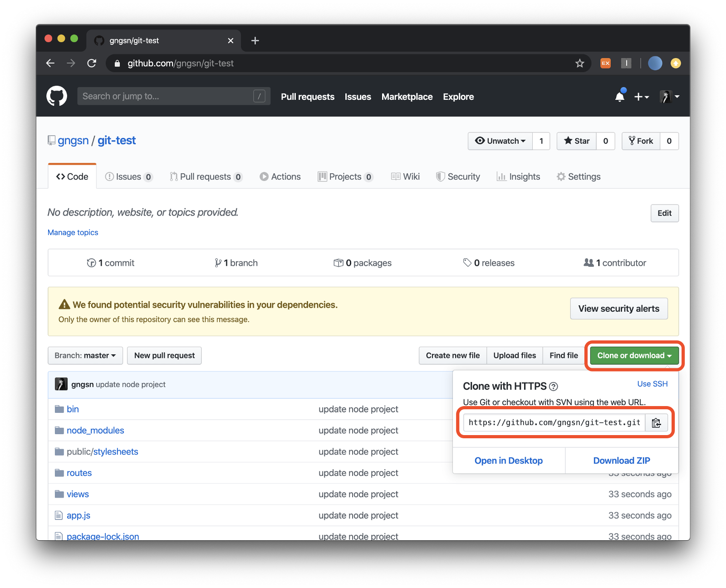Open the app.js file
The image size is (726, 588).
pos(78,516)
